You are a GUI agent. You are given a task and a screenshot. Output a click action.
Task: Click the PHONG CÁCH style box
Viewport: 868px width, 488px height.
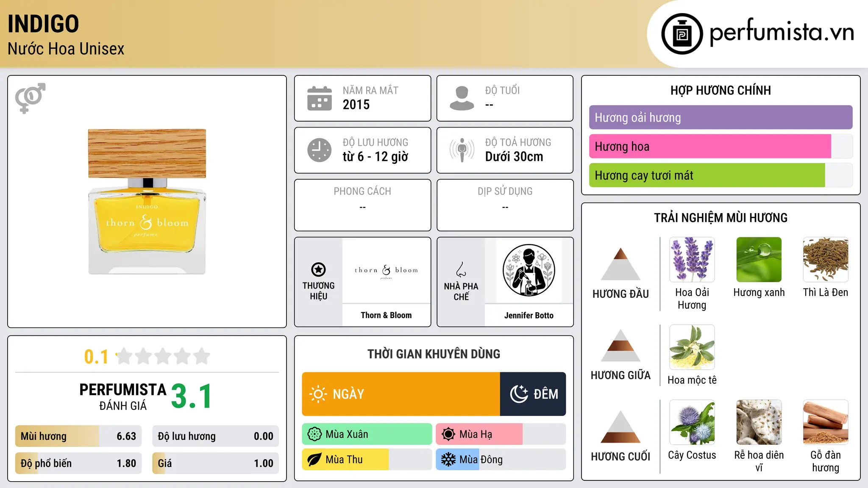[x=362, y=205]
